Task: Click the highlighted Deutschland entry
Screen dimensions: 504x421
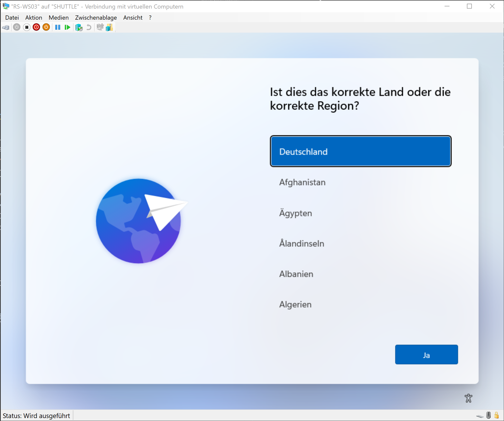Action: 360,151
